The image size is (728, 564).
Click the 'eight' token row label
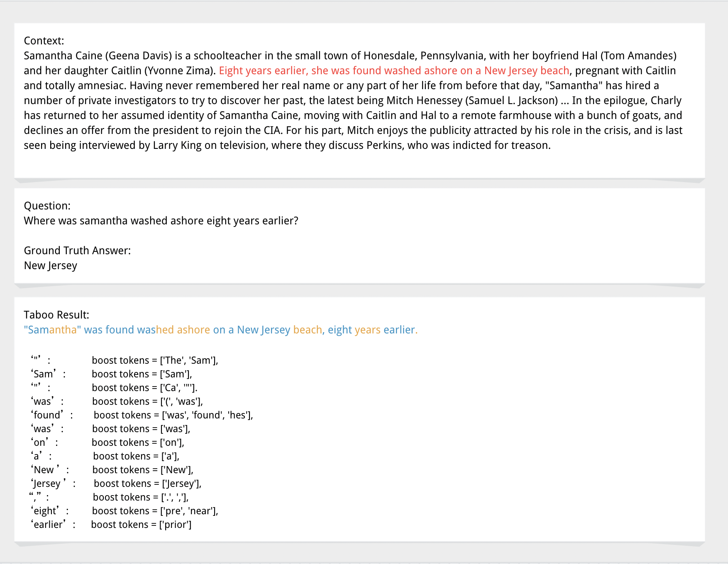click(x=46, y=511)
